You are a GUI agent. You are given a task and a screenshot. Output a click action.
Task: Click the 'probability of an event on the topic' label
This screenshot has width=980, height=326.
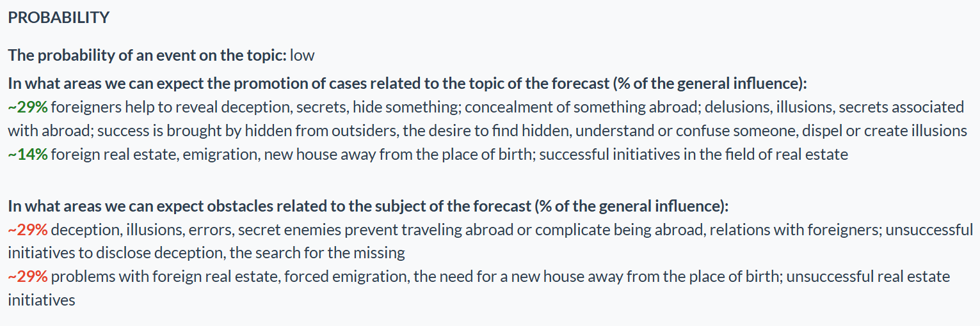[147, 56]
